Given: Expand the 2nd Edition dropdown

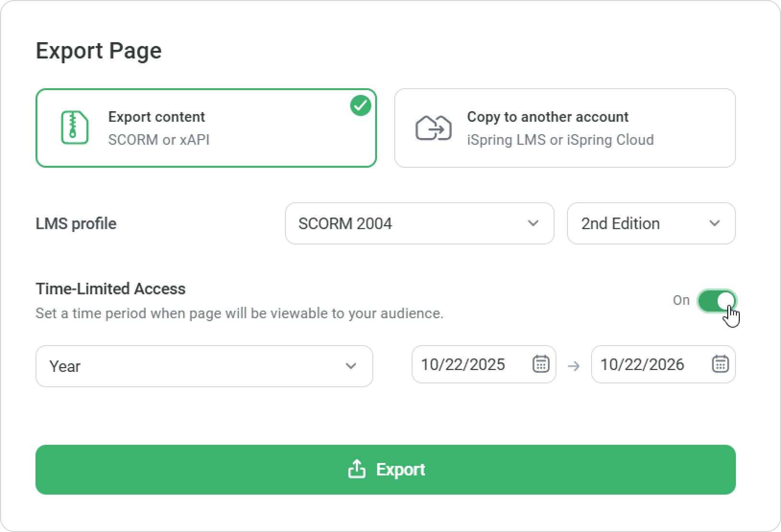Looking at the screenshot, I should pyautogui.click(x=651, y=223).
